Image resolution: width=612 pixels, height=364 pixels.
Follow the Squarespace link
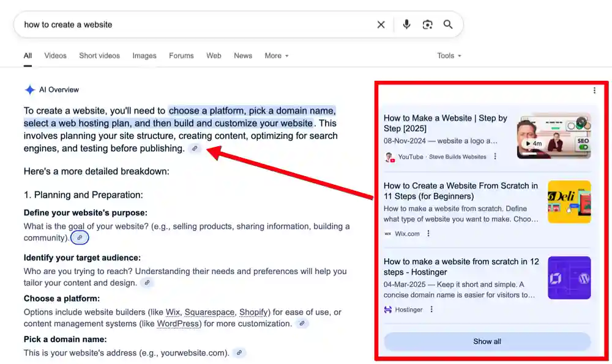click(x=209, y=312)
